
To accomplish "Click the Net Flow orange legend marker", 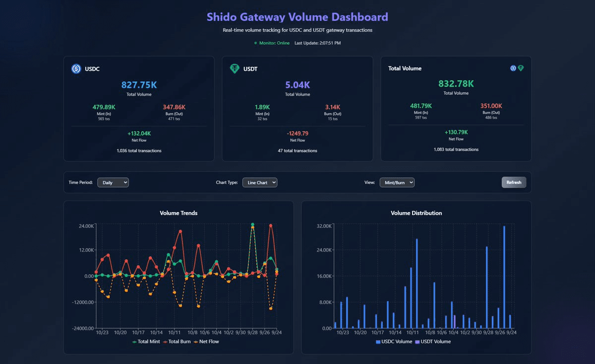I will point(197,341).
